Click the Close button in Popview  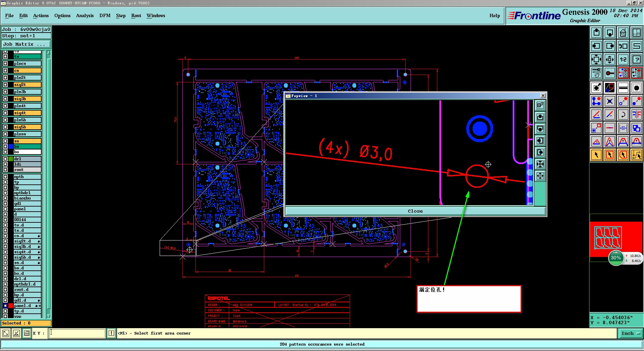(415, 211)
